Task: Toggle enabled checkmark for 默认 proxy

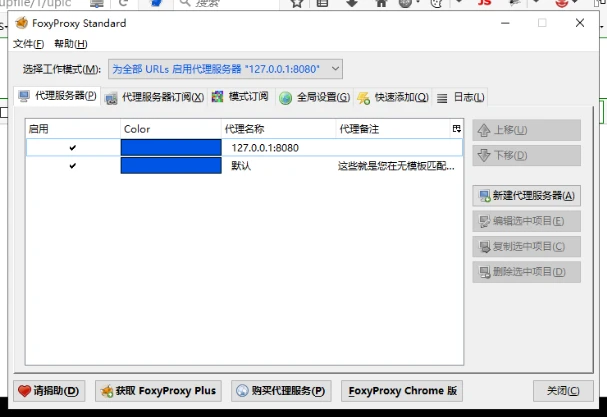Action: click(72, 166)
